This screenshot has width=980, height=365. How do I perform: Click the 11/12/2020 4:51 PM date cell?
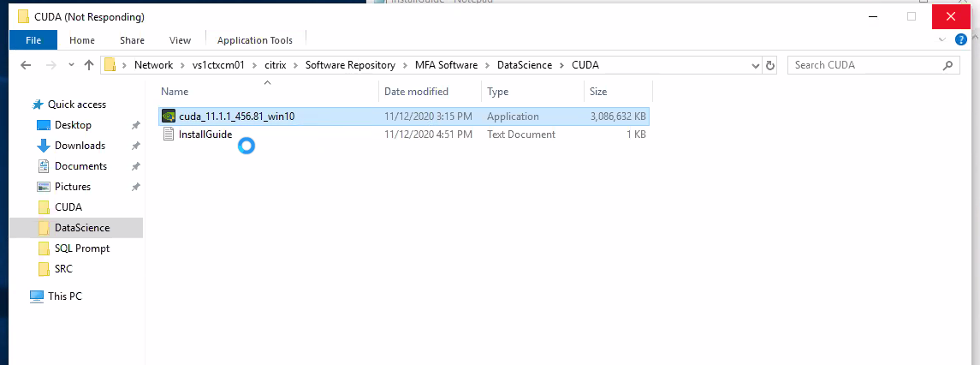[x=427, y=134]
